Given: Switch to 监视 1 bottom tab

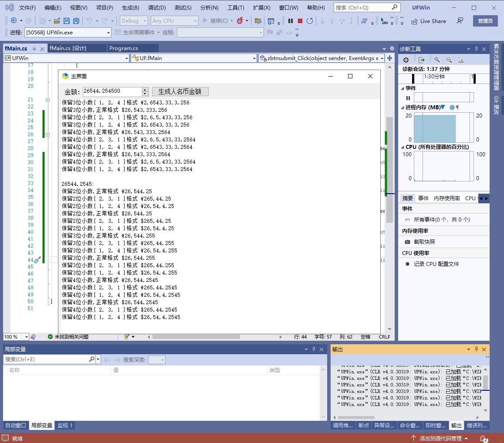Looking at the screenshot, I should (65, 425).
